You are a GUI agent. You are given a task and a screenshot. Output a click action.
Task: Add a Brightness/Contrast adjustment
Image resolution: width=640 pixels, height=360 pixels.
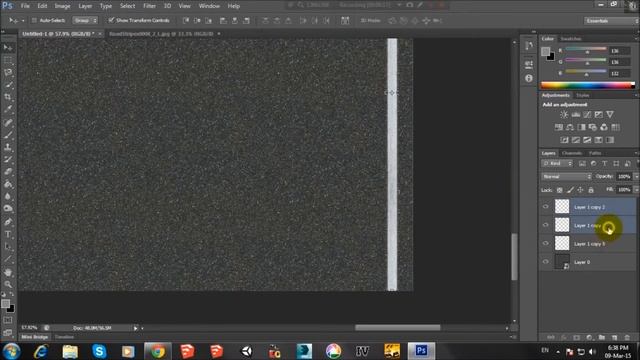coord(564,115)
